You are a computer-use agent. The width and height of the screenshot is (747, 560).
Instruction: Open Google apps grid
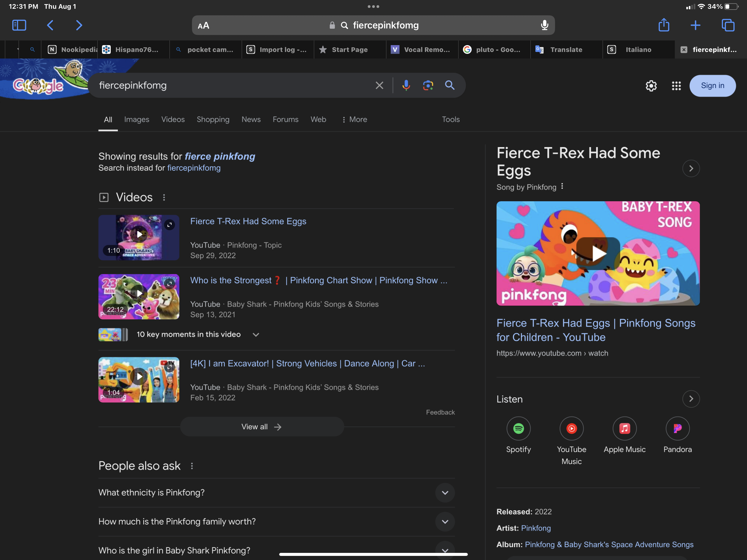pos(676,86)
